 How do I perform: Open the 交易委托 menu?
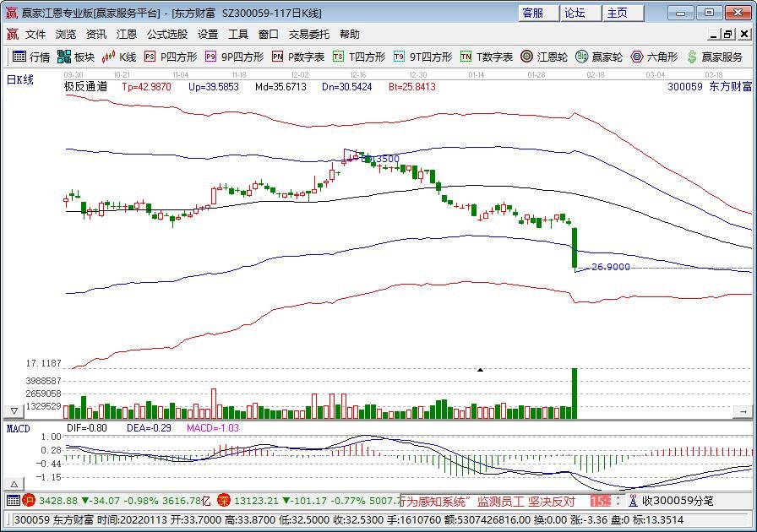309,35
